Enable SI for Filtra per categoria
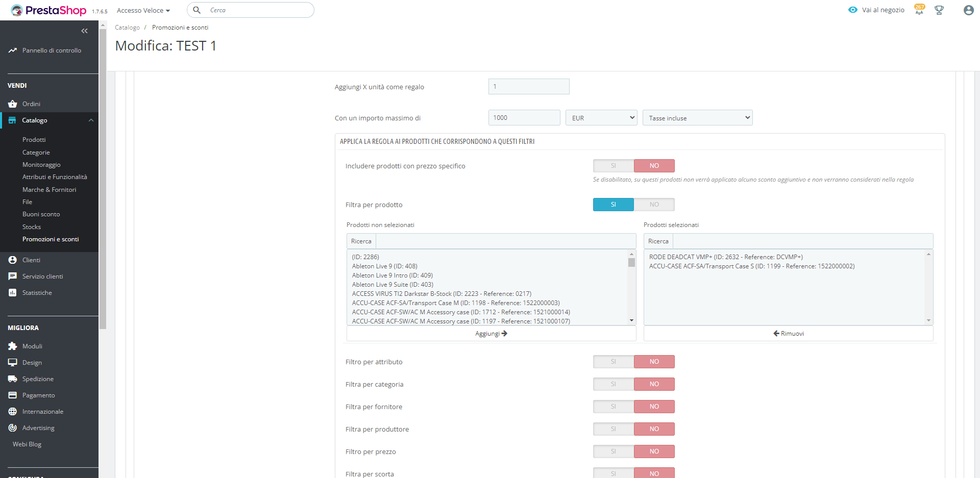This screenshot has height=478, width=980. 614,384
